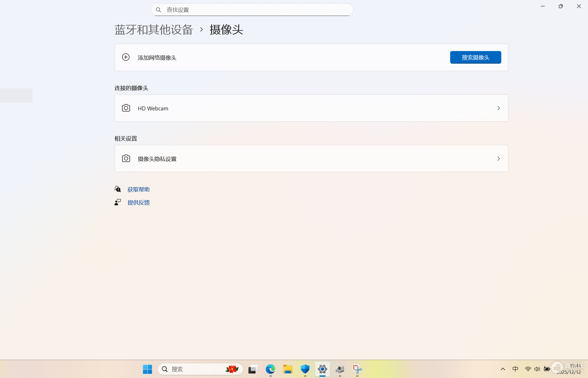Restore down the Settings window

point(561,6)
